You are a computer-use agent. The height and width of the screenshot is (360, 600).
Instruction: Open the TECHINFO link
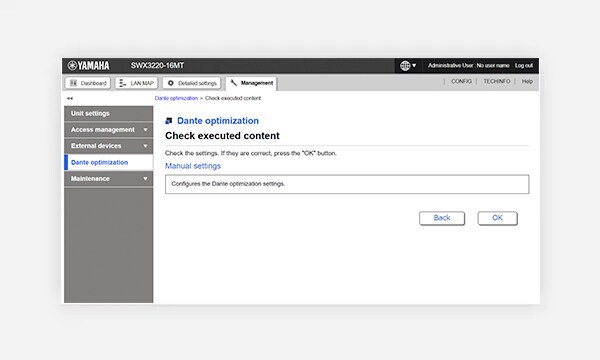point(497,81)
